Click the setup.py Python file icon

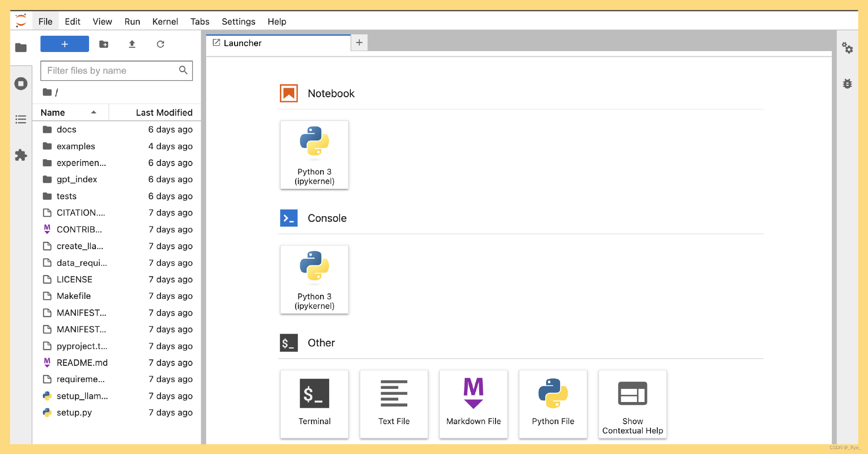(x=47, y=412)
